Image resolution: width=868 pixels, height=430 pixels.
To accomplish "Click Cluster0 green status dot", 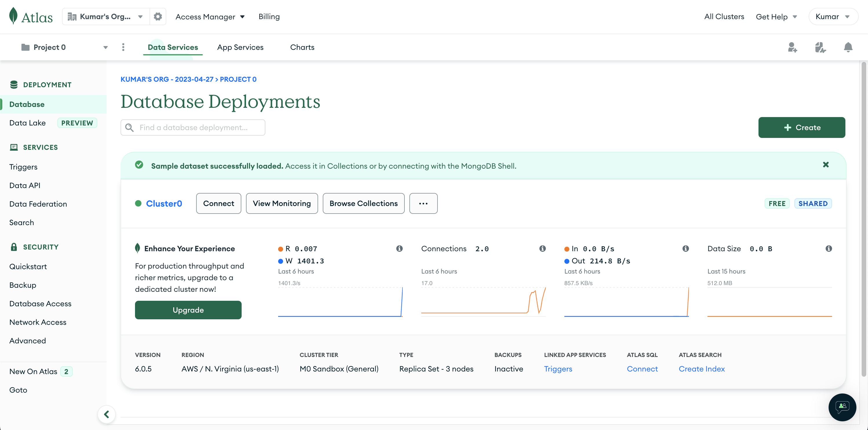I will click(x=138, y=203).
